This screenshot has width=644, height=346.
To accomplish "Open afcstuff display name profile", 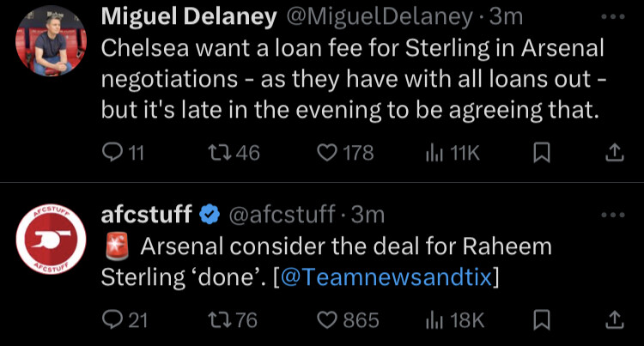I will click(x=146, y=215).
